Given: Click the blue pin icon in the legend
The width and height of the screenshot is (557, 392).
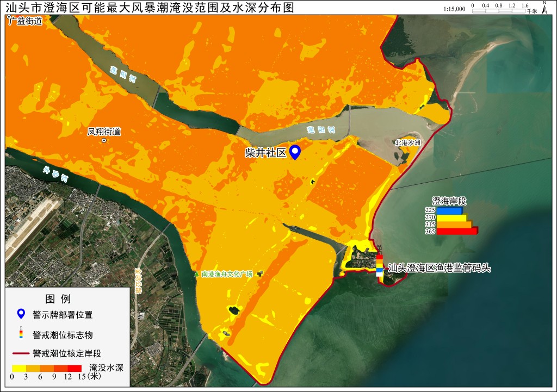Looking at the screenshot, I should point(21,314).
